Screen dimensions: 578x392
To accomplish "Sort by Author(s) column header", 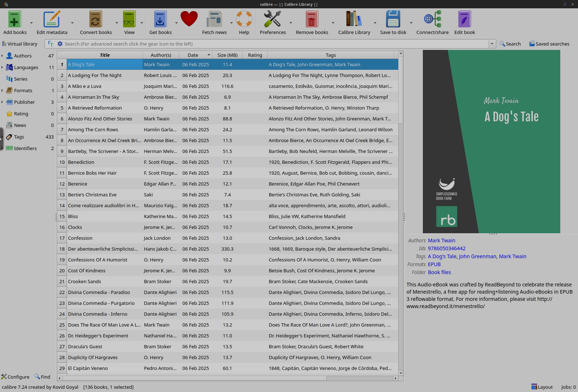I will pyautogui.click(x=161, y=55).
